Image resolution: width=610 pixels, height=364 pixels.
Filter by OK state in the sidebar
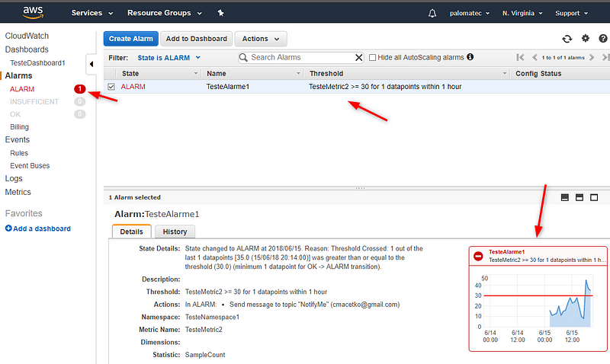(x=15, y=114)
